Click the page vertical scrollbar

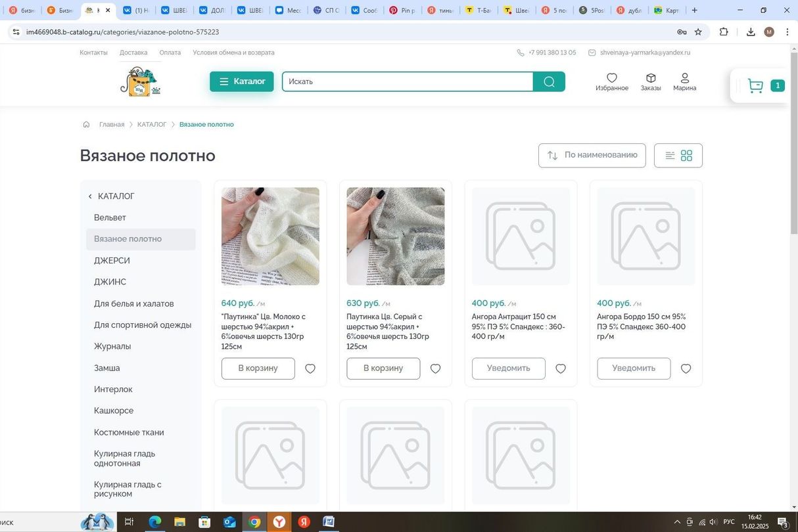pyautogui.click(x=793, y=144)
